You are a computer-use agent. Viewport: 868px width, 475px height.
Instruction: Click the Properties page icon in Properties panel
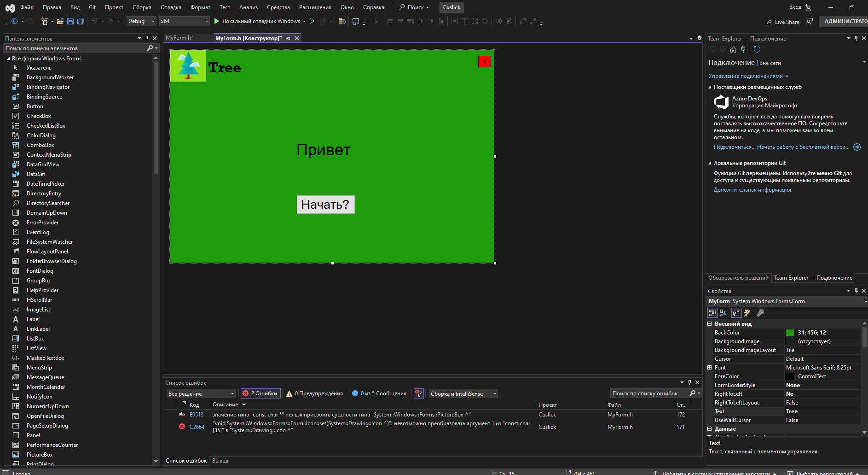point(736,313)
